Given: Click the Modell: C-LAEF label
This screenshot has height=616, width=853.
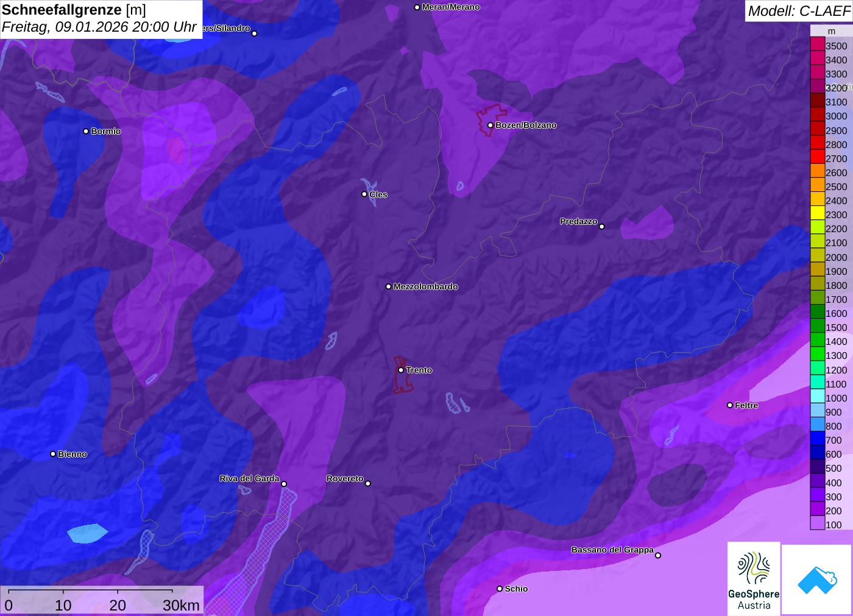Looking at the screenshot, I should 799,11.
